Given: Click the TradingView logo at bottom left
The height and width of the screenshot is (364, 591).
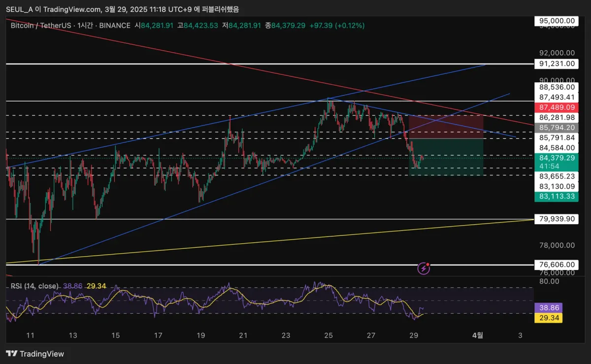Looking at the screenshot, I should pos(35,354).
